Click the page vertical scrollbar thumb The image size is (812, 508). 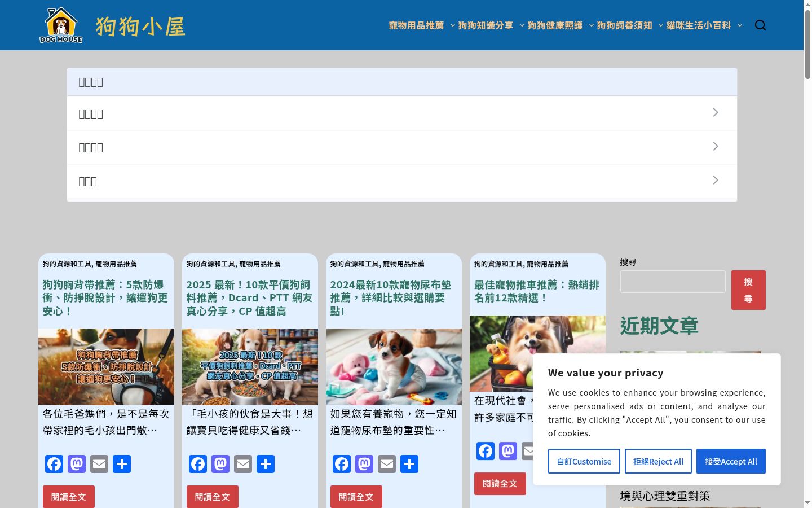pos(807,45)
